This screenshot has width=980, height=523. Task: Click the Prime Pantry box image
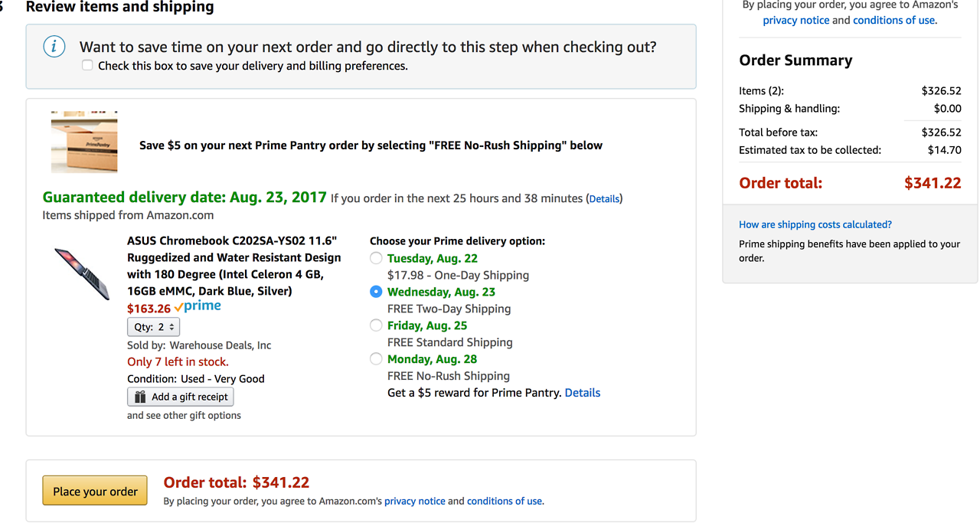point(84,142)
